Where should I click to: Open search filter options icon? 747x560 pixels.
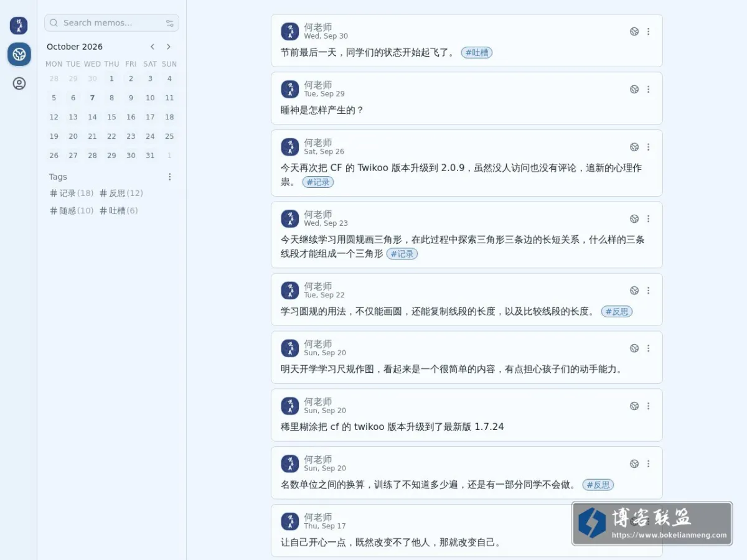(169, 23)
